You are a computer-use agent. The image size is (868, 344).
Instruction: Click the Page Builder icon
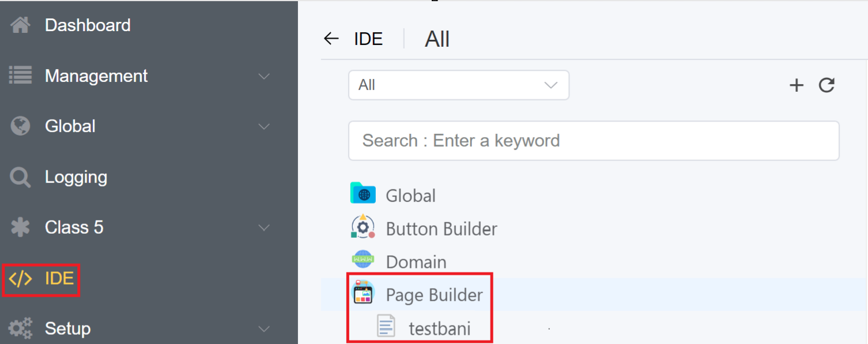point(363,293)
